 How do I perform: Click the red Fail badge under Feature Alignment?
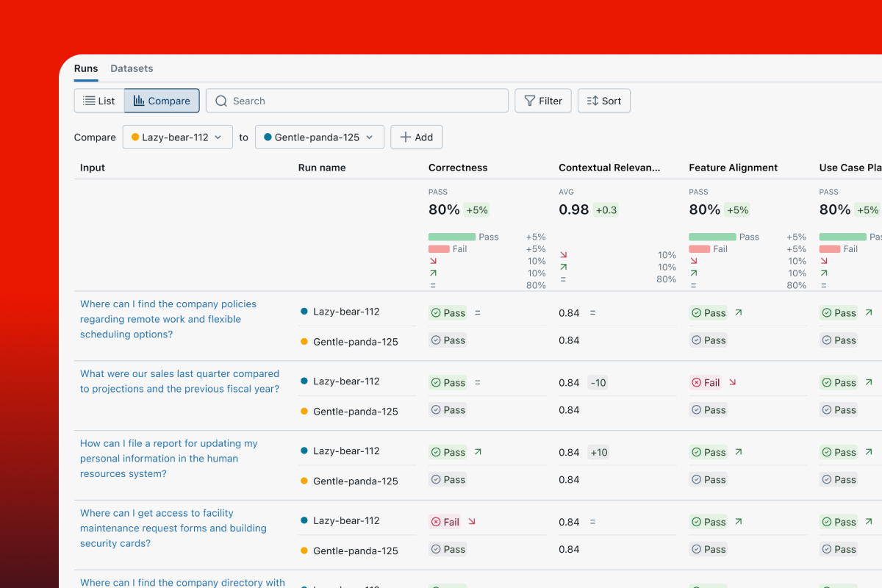coord(706,382)
